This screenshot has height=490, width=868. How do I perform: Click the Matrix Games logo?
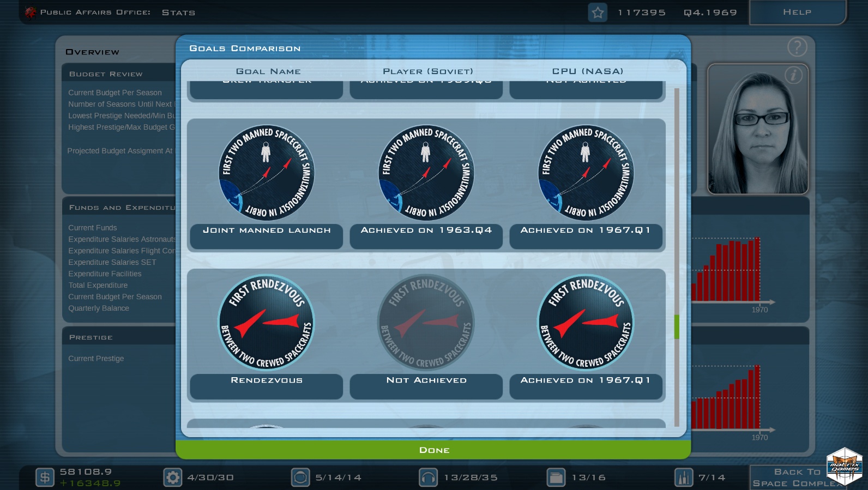click(845, 467)
